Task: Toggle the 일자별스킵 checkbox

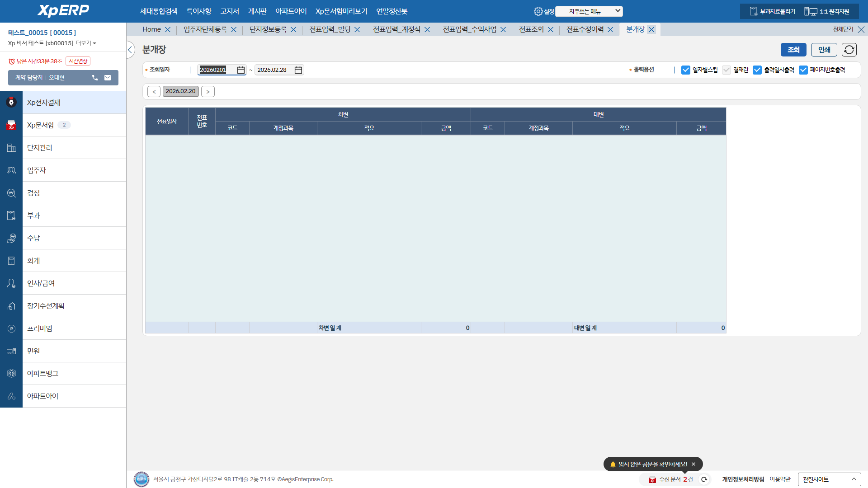Action: tap(686, 70)
